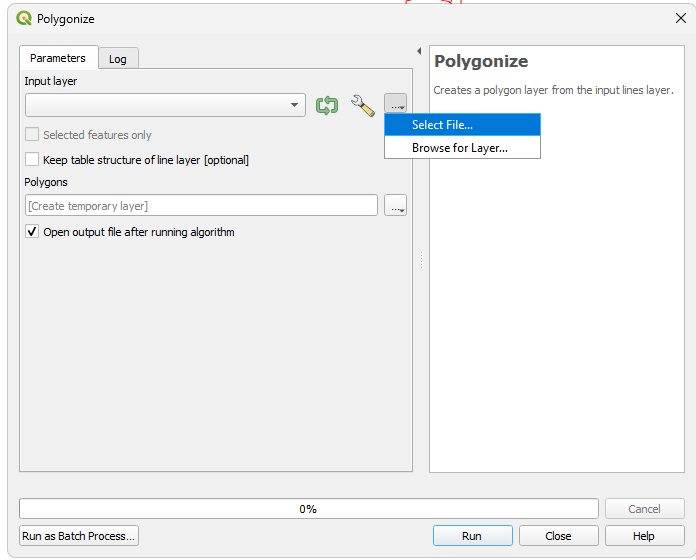Click the Polygons output ellipsis button
Screen dimensions: 696x560
pos(396,206)
